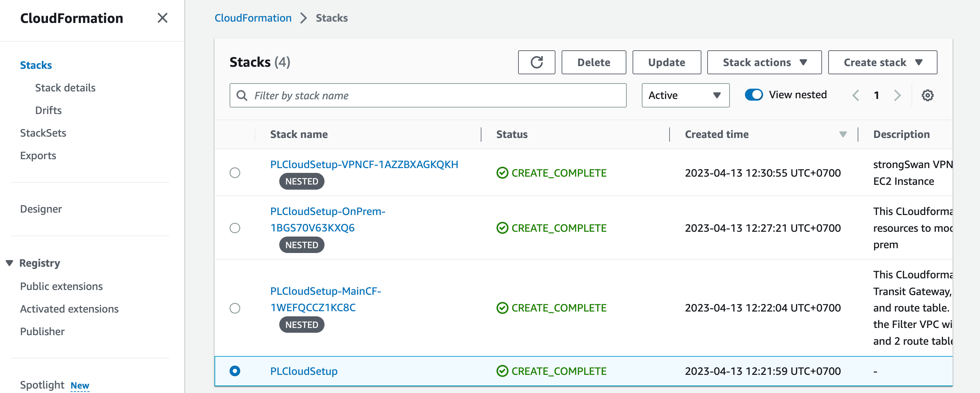Open the Active status filter dropdown
Screen dimensions: 980x393
tap(685, 96)
